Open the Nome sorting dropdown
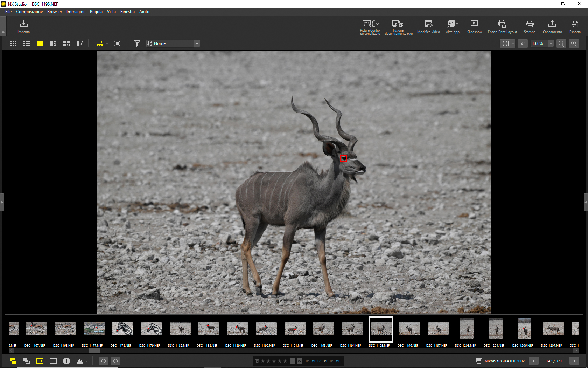The height and width of the screenshot is (368, 588). pyautogui.click(x=197, y=43)
